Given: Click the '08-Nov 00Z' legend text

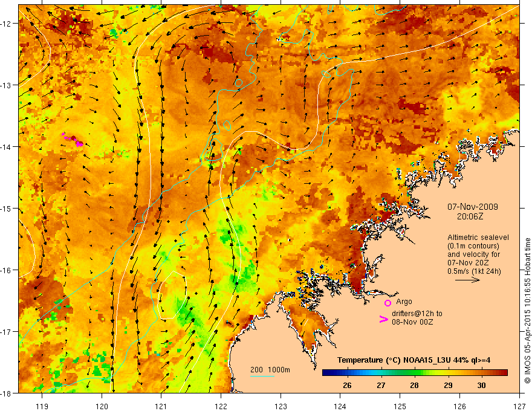Looking at the screenshot, I should (x=412, y=322).
